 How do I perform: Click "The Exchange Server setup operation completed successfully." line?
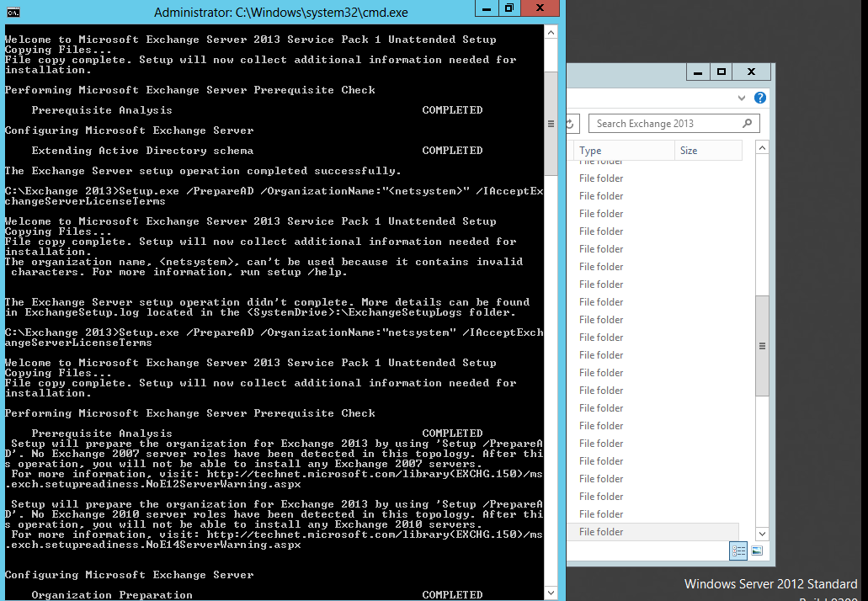[203, 171]
